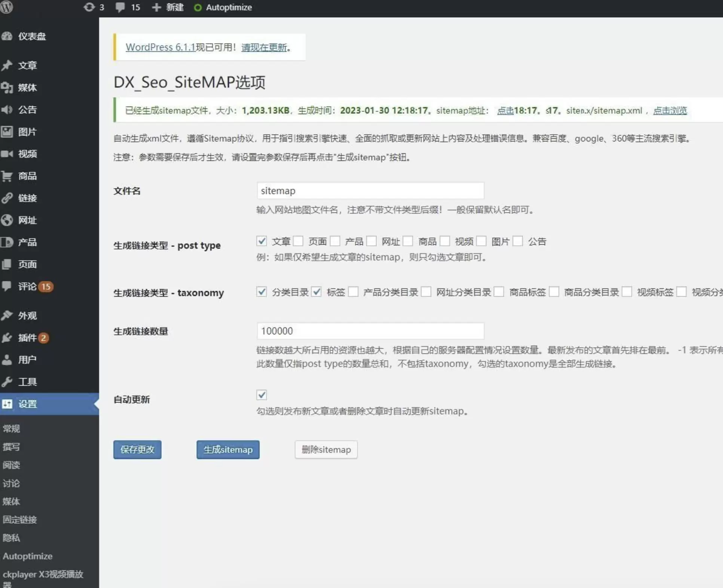Screen dimensions: 723x588
Task: Check the 产品 post type checkbox
Action: (335, 241)
